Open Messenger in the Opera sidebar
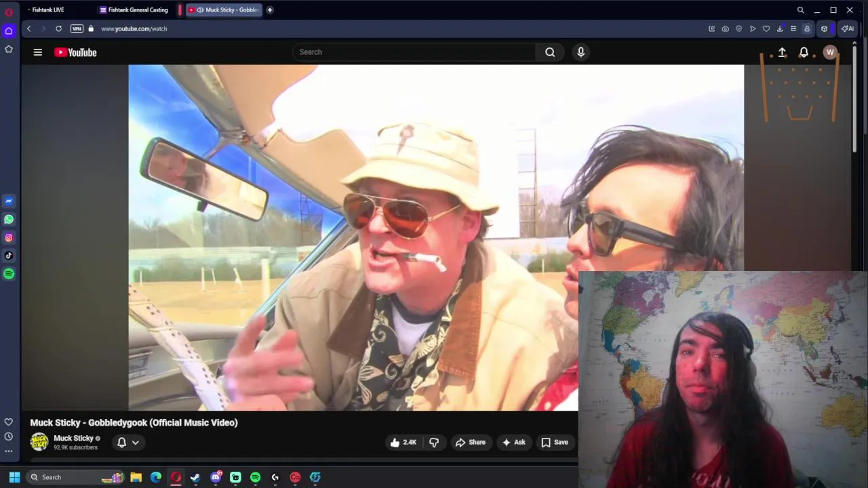Screen dimensions: 868x488 pos(9,201)
